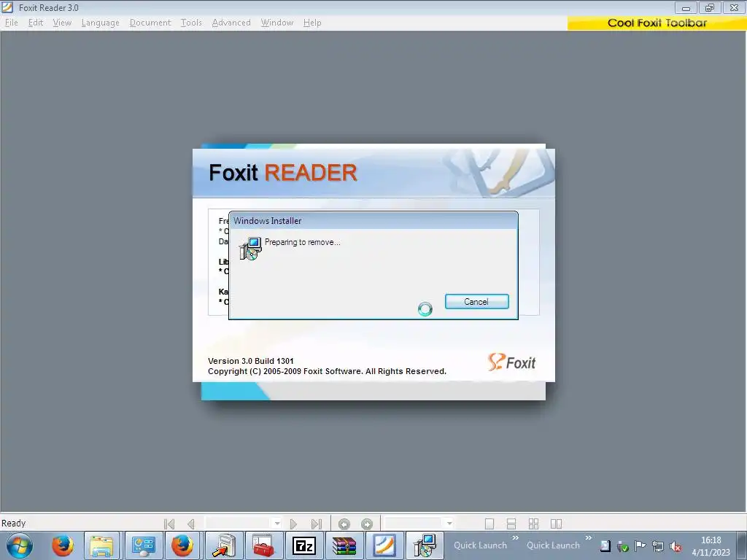Click the Cool Foxit Toolbar banner

657,23
